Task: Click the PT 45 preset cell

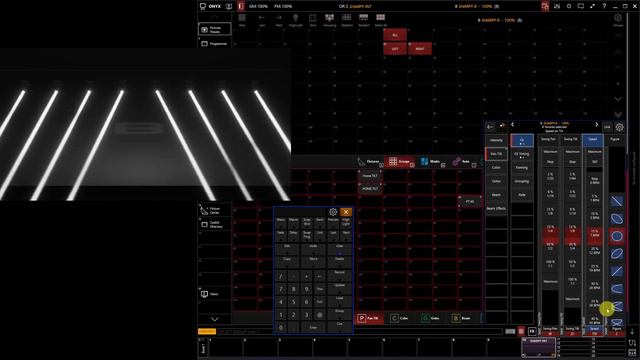Action: [470, 202]
